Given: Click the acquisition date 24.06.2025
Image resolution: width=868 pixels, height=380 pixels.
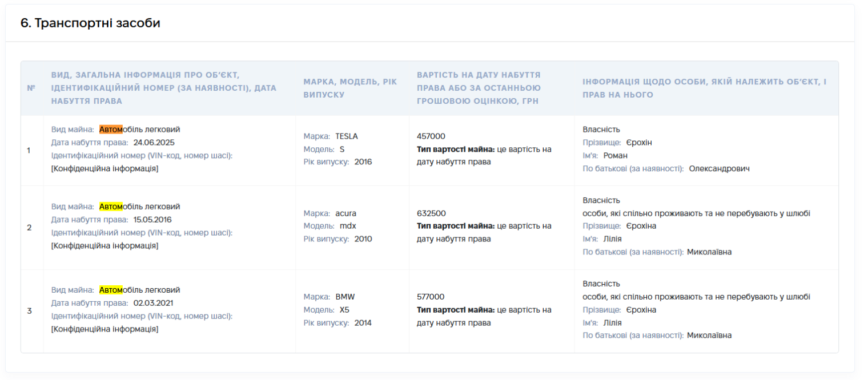Looking at the screenshot, I should pyautogui.click(x=154, y=143).
